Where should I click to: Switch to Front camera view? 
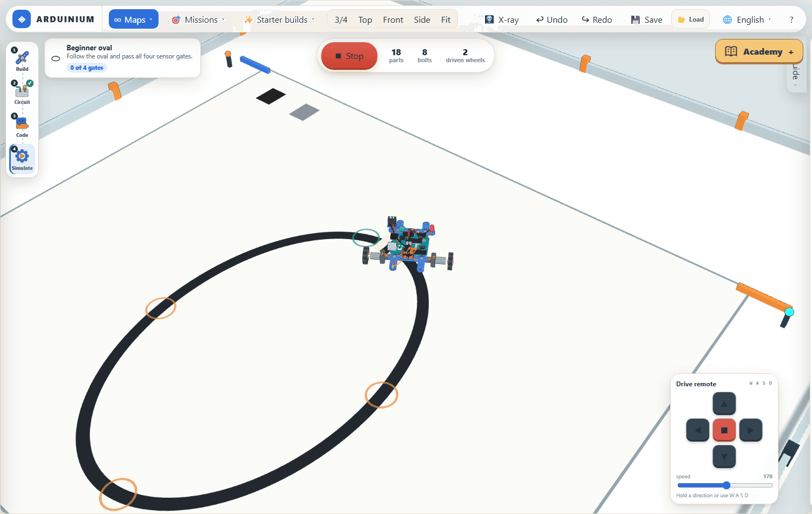click(393, 19)
